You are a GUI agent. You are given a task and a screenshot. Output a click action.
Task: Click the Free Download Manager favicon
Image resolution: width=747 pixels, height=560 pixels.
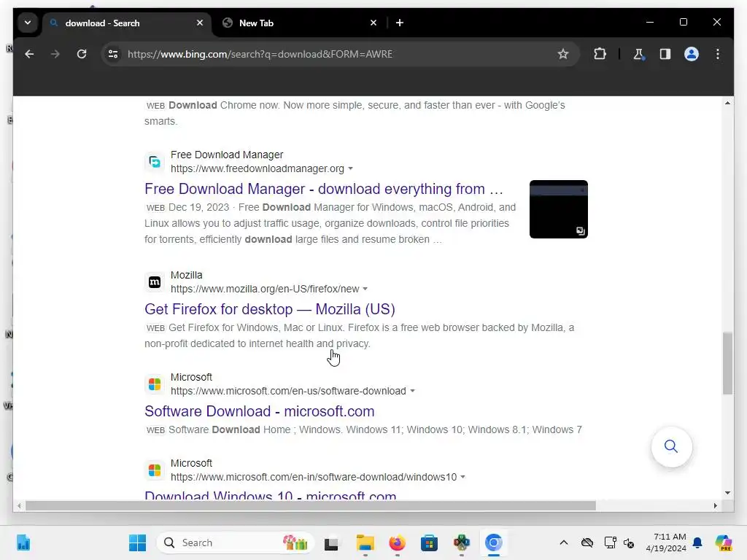click(155, 162)
